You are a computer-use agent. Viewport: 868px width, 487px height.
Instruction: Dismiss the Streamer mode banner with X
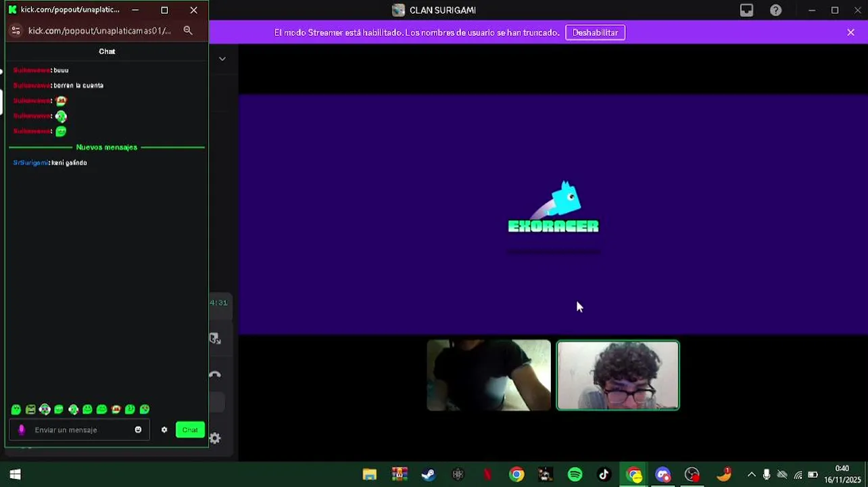click(850, 32)
